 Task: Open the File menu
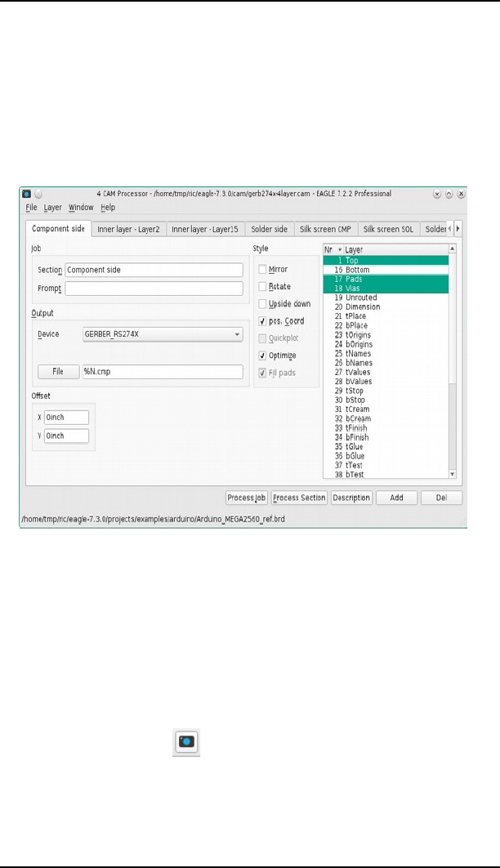pos(32,207)
